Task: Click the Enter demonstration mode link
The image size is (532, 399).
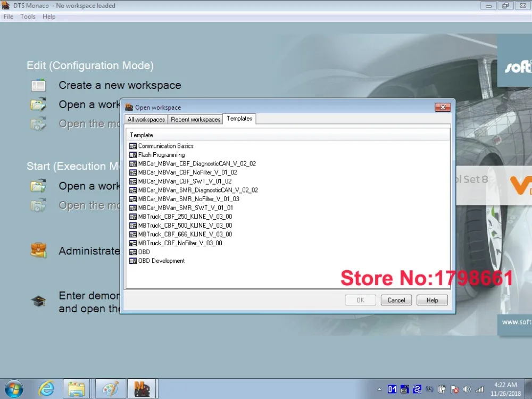Action: [89, 302]
